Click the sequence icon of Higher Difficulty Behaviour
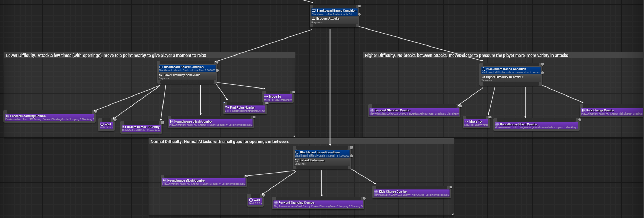The image size is (644, 218). [483, 77]
